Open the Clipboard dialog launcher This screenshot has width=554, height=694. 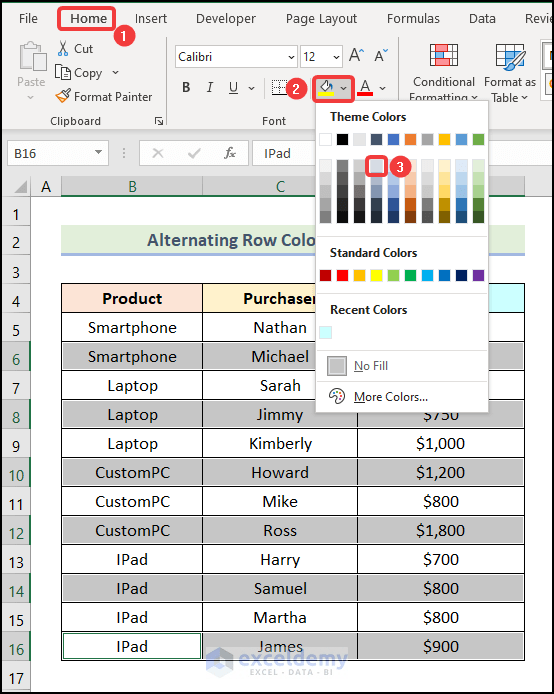click(158, 121)
